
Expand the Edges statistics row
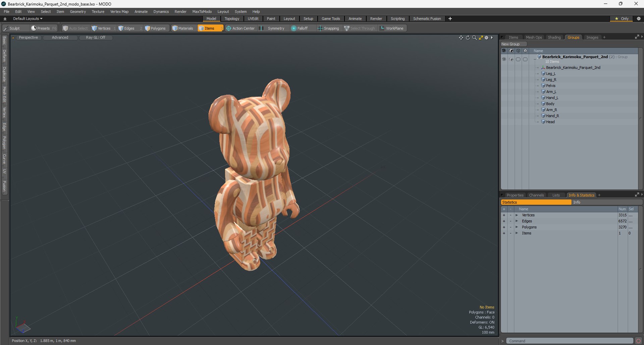(x=517, y=221)
